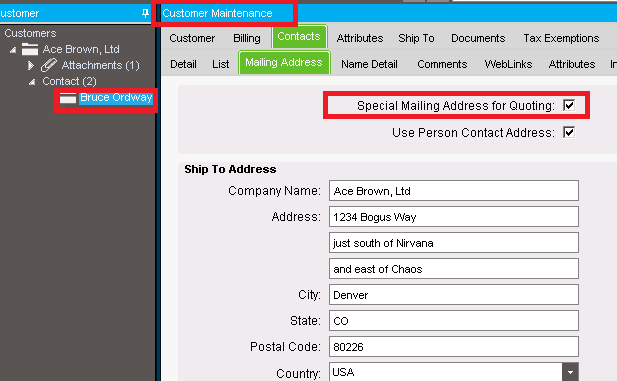
Task: Click the Customer Maintenance title tab
Action: 217,13
